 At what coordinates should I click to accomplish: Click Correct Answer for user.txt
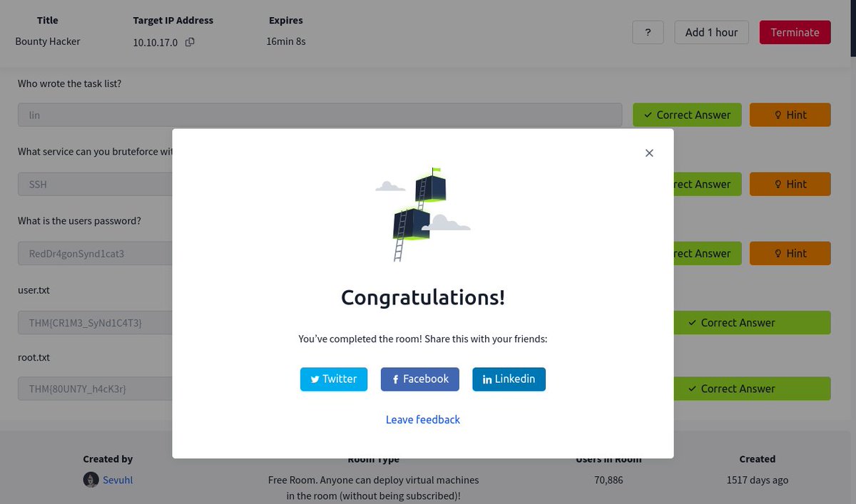coord(752,323)
